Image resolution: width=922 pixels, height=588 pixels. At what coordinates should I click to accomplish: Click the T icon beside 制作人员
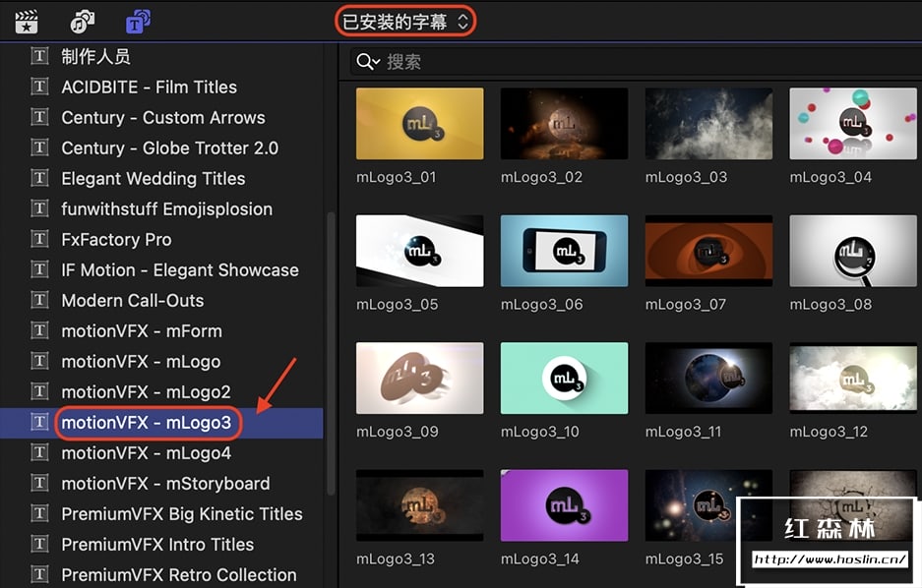(39, 56)
